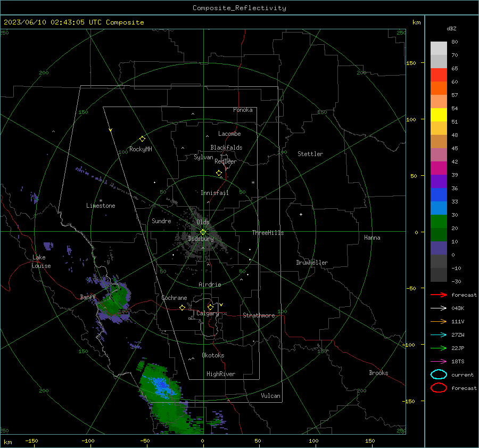479x448 pixels.
Task: Select the yellow diamond marker below RedDeer
Action: pos(219,173)
